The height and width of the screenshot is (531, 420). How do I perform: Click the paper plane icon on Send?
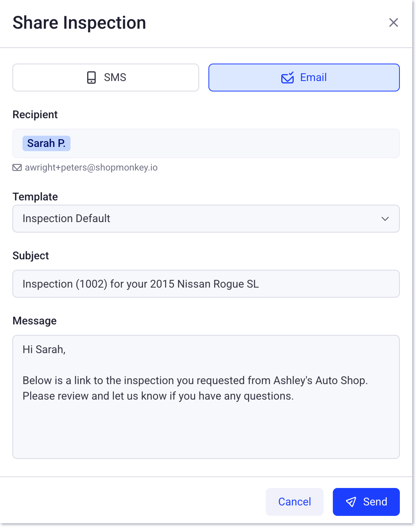351,502
